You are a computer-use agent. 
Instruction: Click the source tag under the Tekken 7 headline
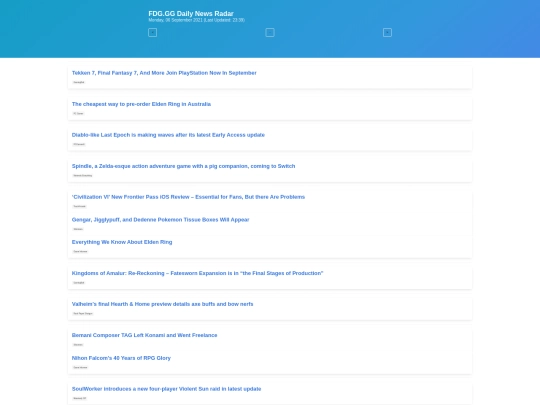point(79,82)
